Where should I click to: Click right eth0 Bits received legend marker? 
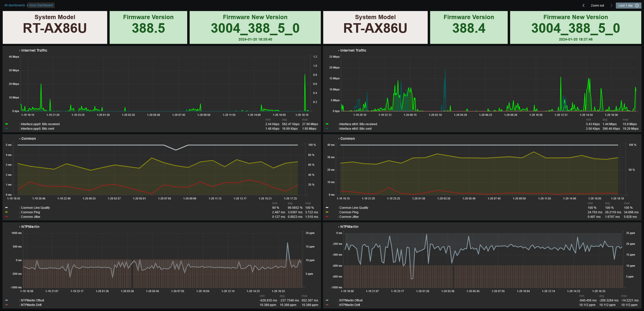coord(327,124)
